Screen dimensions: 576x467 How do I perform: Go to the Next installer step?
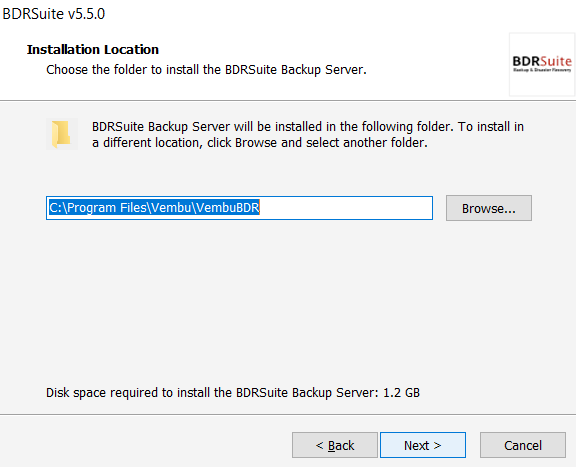(423, 445)
